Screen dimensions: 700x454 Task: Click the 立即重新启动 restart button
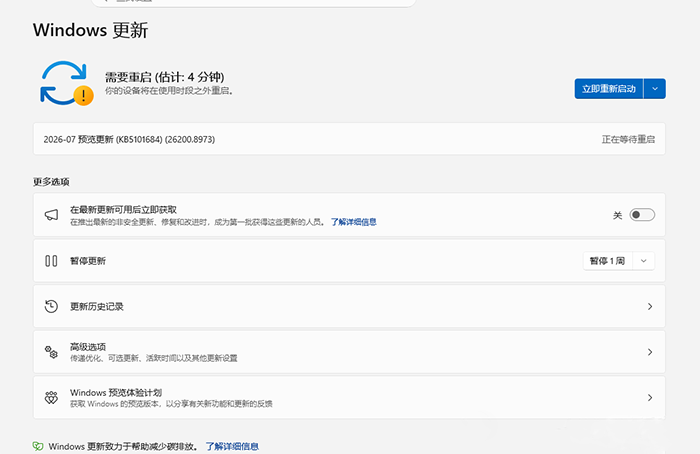tap(608, 89)
